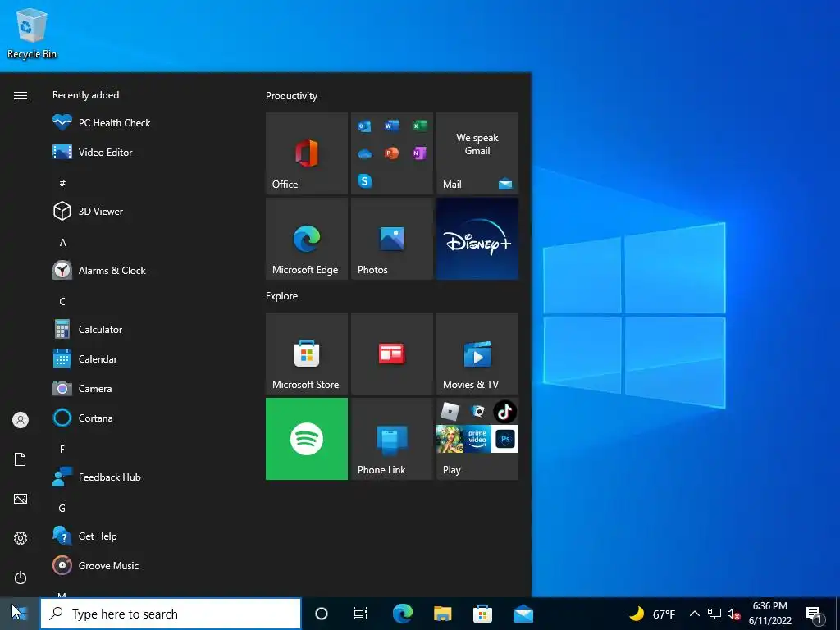Open Outlook from Office apps tile
Viewport: 840px width, 630px height.
pyautogui.click(x=364, y=126)
